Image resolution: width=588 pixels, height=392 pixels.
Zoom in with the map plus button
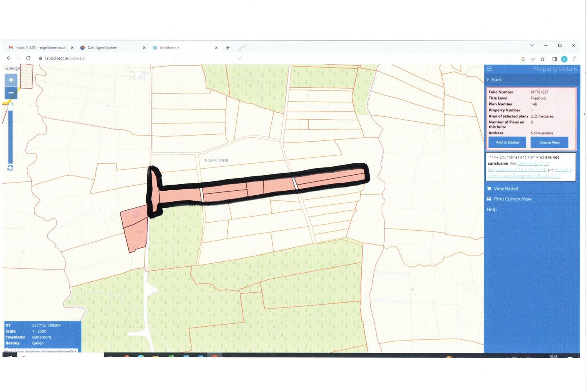(x=11, y=80)
